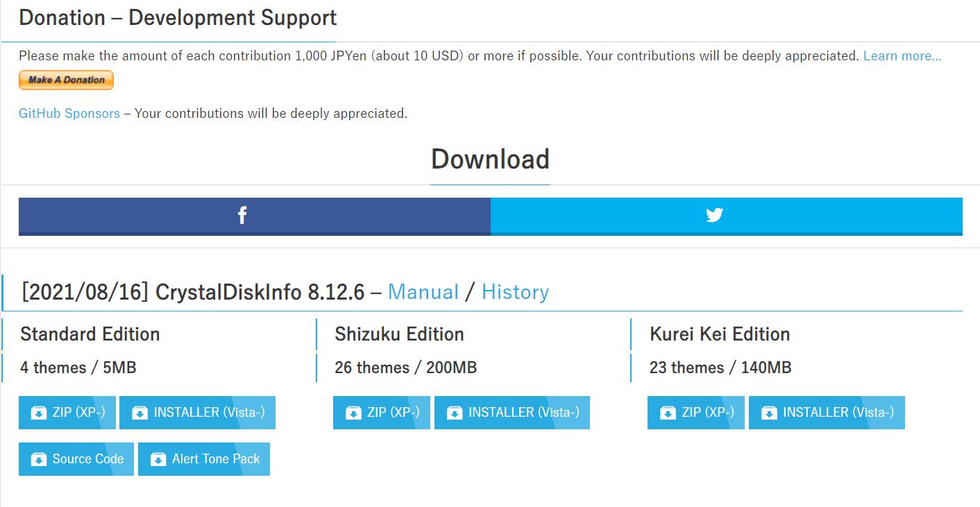Open the CrystalDiskInfo Manual link
980x507 pixels.
pyautogui.click(x=423, y=292)
